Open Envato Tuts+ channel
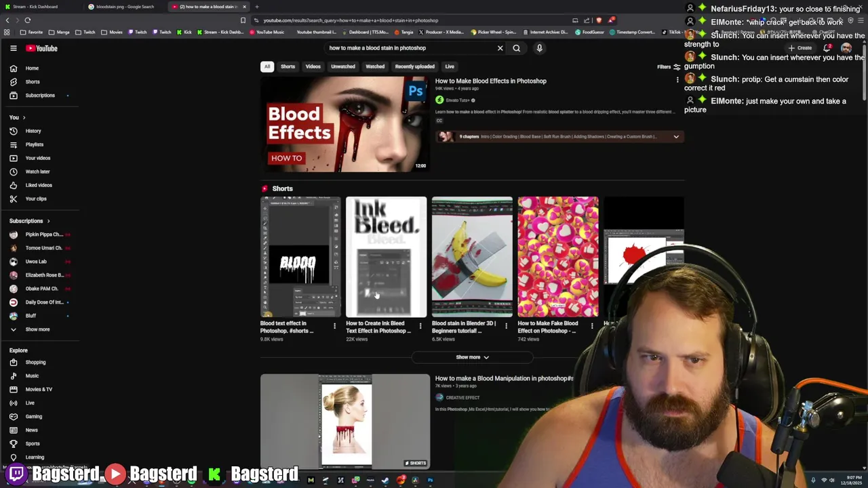This screenshot has height=488, width=868. pos(458,100)
